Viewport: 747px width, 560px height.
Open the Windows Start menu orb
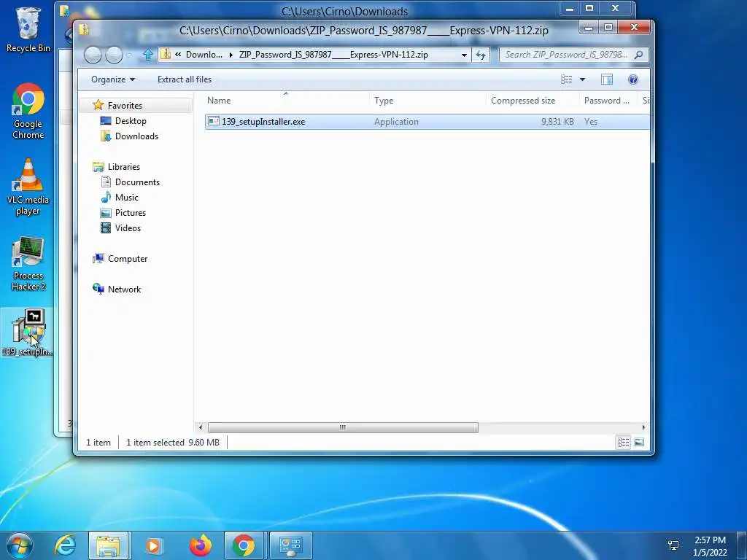coord(19,545)
